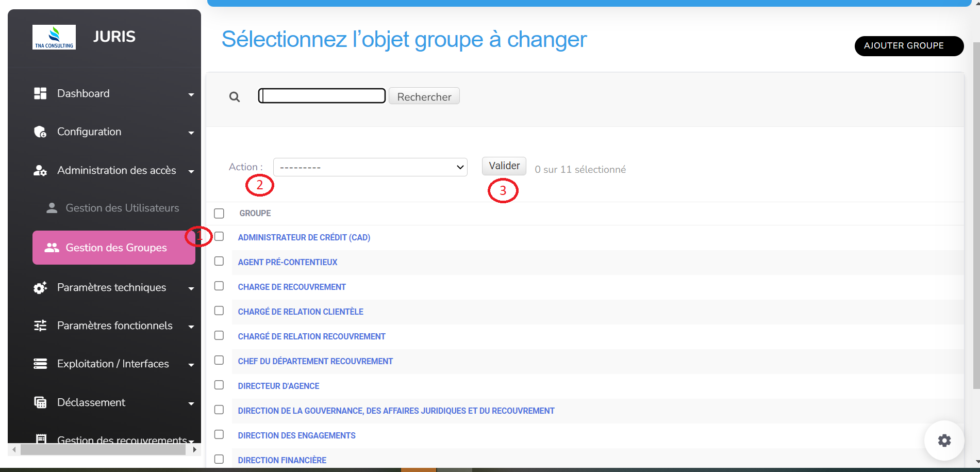This screenshot has height=472, width=980.
Task: Click the magnifying glass search icon
Action: point(235,97)
